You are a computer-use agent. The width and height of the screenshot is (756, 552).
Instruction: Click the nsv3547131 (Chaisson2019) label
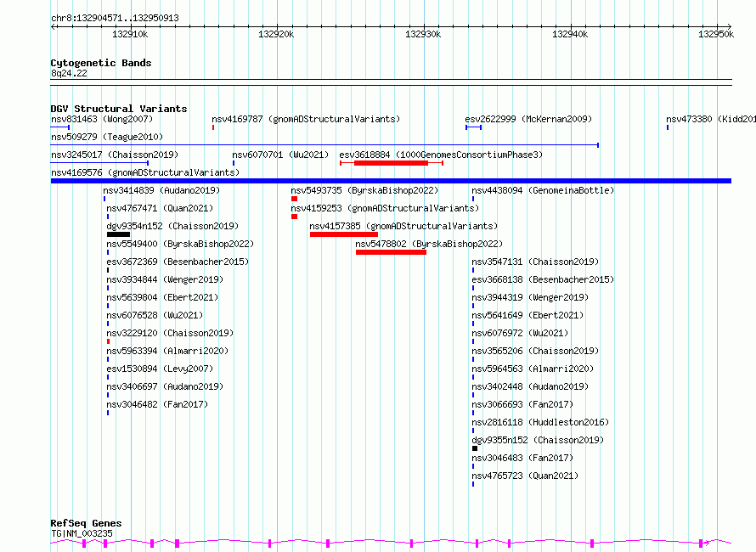click(535, 262)
